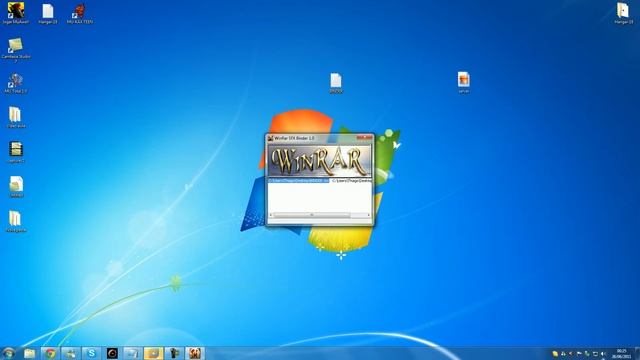Click the system tray volume speaker icon
This screenshot has width=640, height=360.
[x=603, y=354]
